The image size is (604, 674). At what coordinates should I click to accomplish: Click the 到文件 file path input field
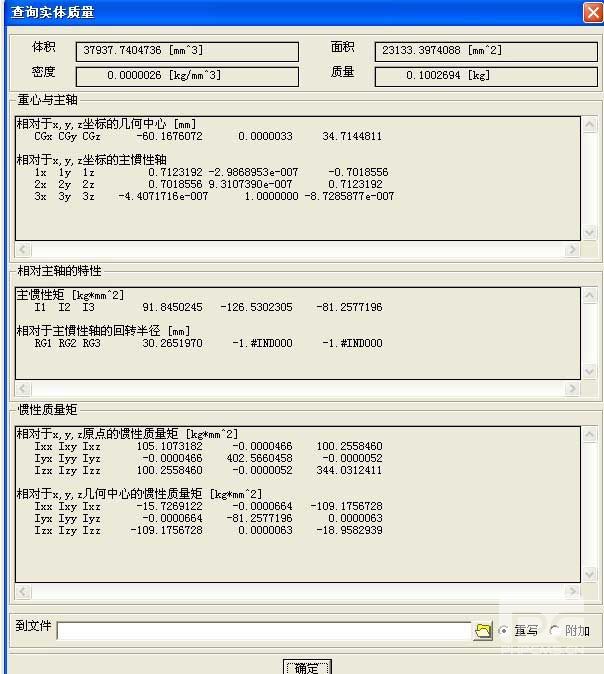[x=263, y=630]
